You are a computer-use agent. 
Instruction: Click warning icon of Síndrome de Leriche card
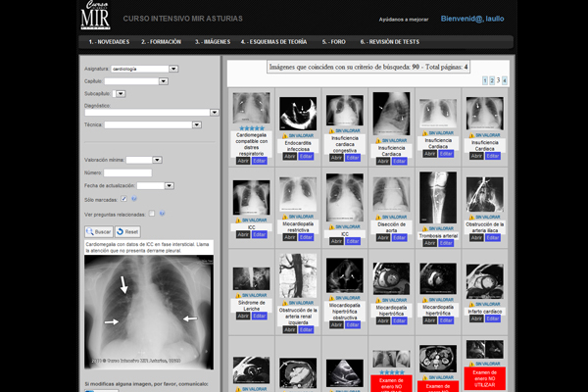pyautogui.click(x=238, y=296)
